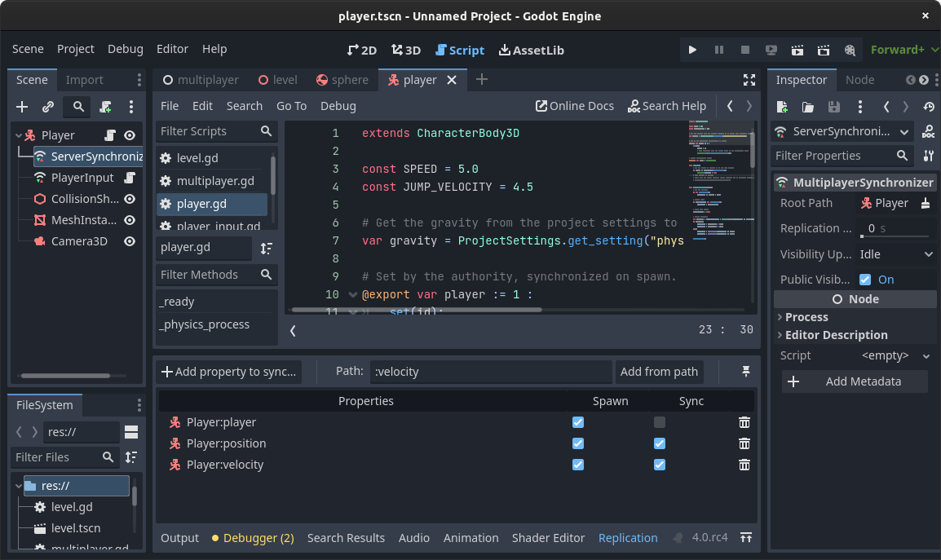Run specific scene clapperboard icon

tap(824, 50)
